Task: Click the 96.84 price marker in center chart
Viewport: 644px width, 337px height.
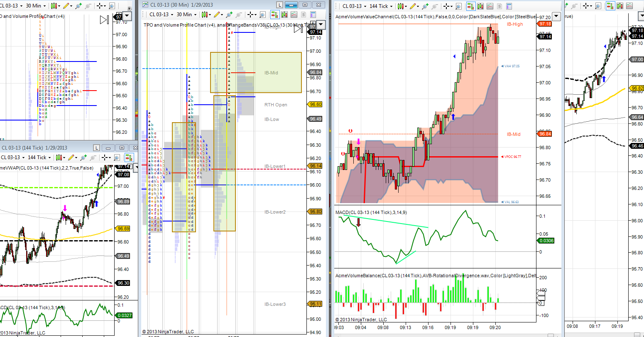Action: coord(316,72)
